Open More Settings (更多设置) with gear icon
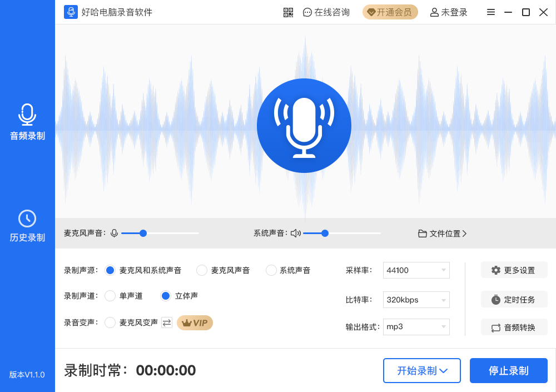The width and height of the screenshot is (556, 392). 514,270
